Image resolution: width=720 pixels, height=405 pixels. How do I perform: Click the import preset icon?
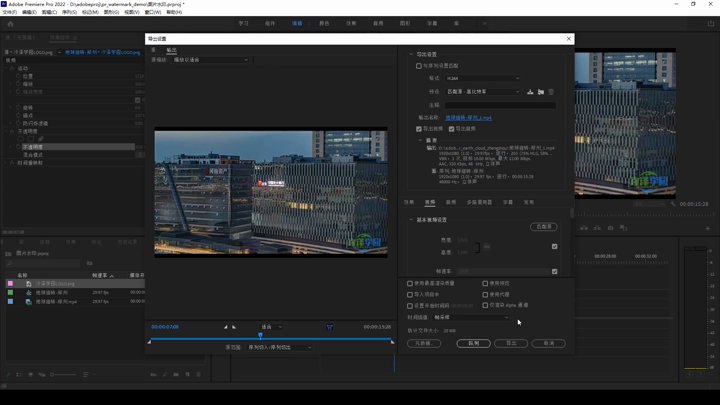pos(541,92)
